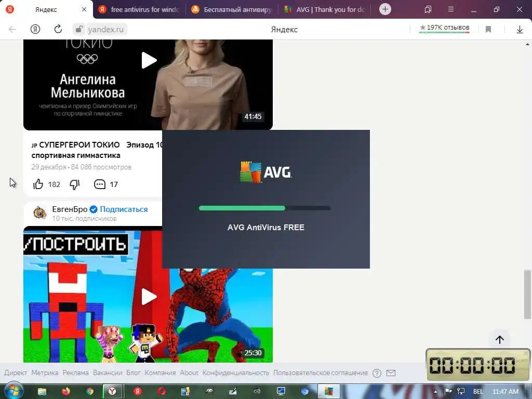This screenshot has height=399, width=532.
Task: Click the scroll-to-top arrow button
Action: (x=499, y=340)
